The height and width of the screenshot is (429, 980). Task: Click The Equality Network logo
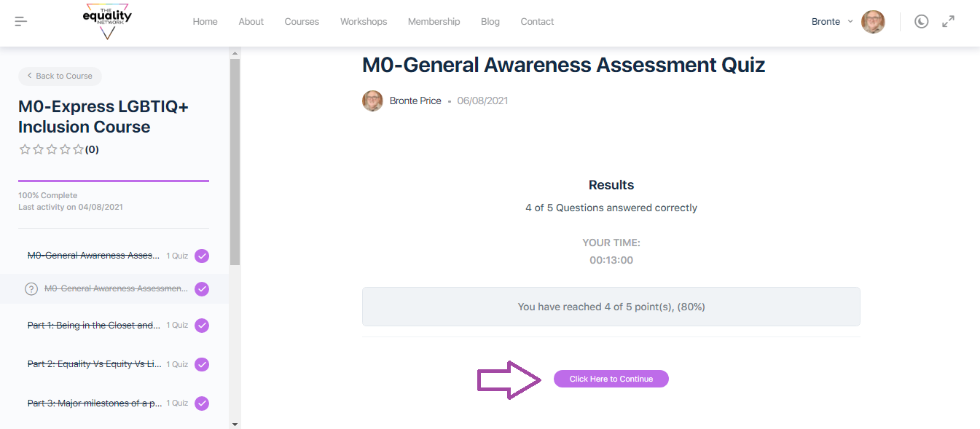[108, 21]
